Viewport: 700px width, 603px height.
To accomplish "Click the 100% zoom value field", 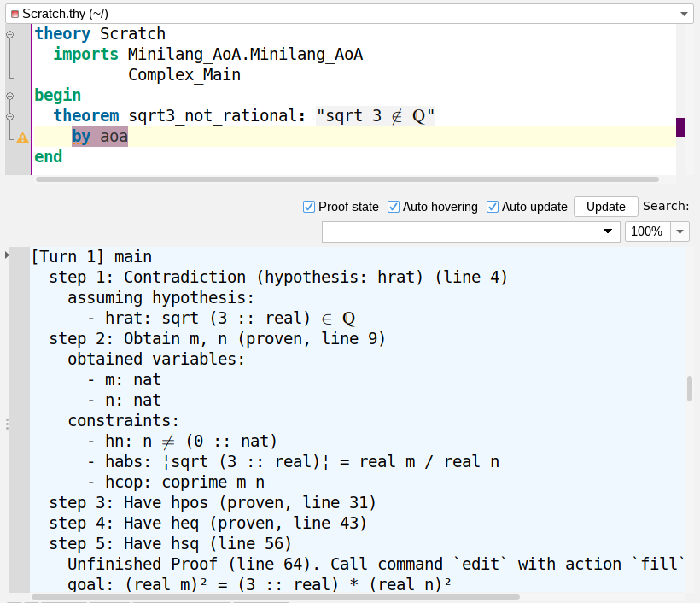I will click(x=647, y=231).
